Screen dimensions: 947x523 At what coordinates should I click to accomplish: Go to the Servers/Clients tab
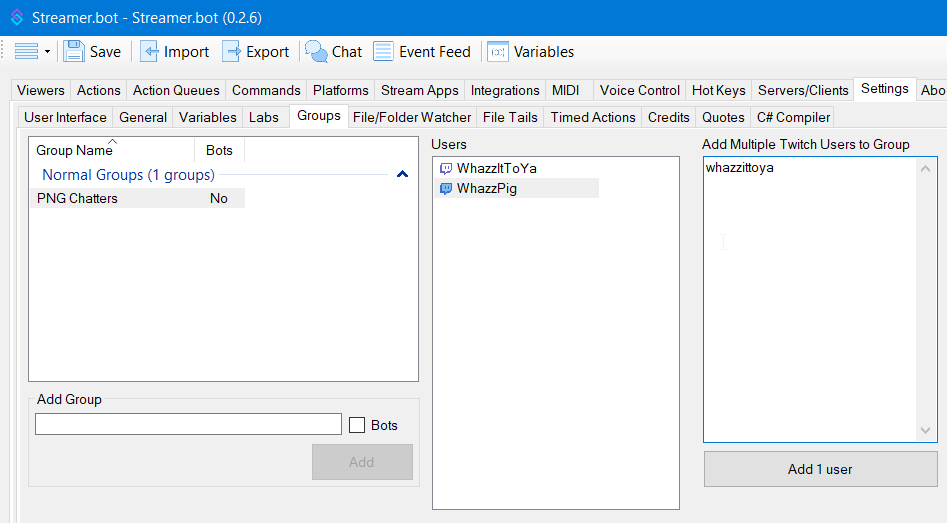click(x=803, y=90)
